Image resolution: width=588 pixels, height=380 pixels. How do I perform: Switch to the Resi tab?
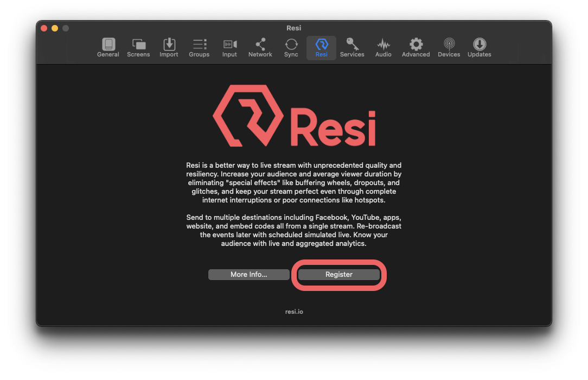[x=321, y=47]
